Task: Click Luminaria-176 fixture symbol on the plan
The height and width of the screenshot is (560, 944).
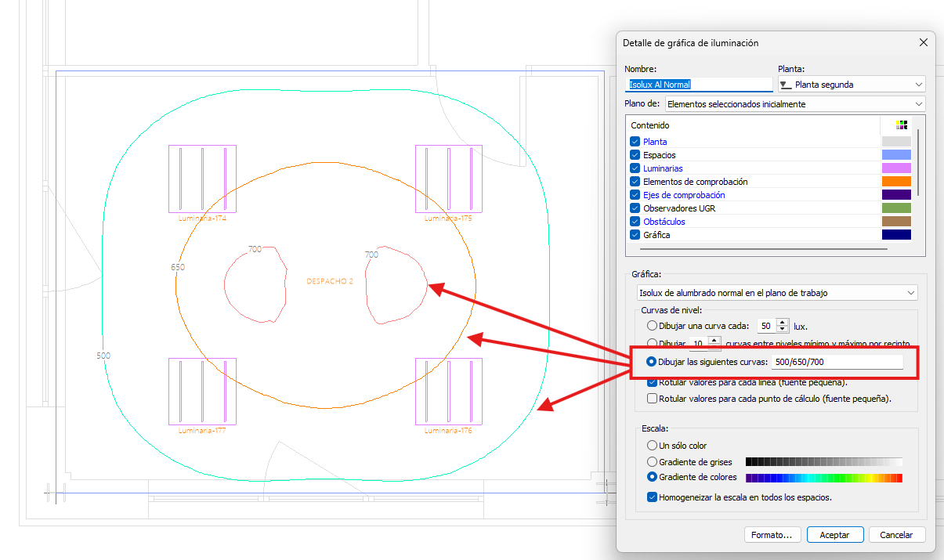Action: [448, 392]
